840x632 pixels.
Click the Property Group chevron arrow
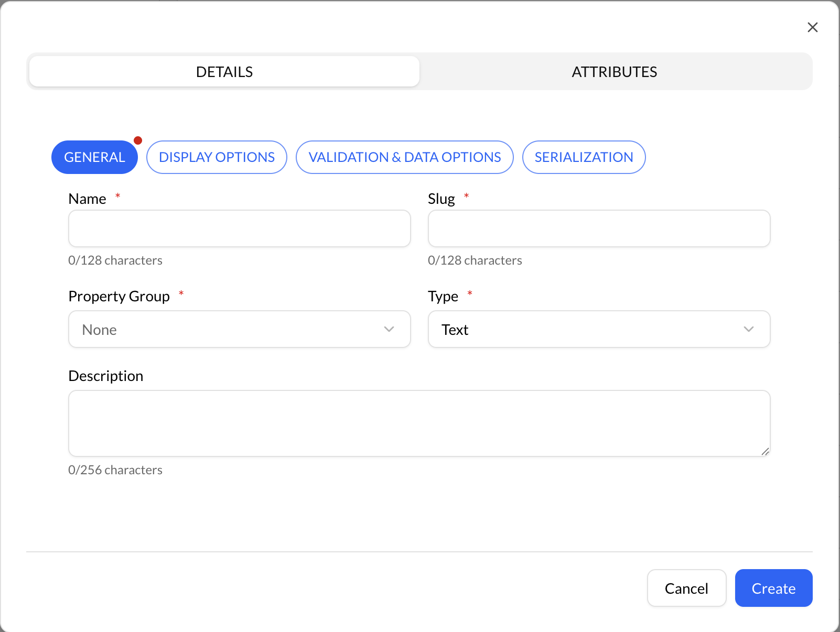pos(389,329)
